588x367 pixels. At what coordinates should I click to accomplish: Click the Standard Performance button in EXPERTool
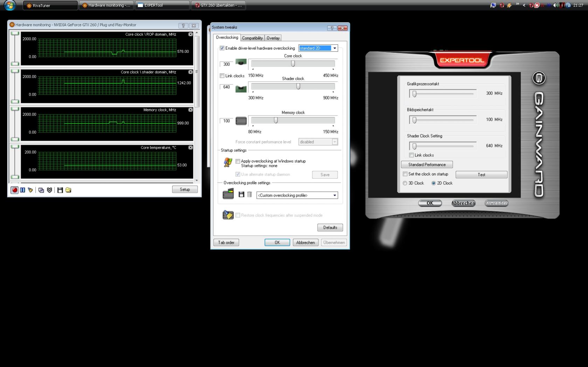pyautogui.click(x=427, y=164)
